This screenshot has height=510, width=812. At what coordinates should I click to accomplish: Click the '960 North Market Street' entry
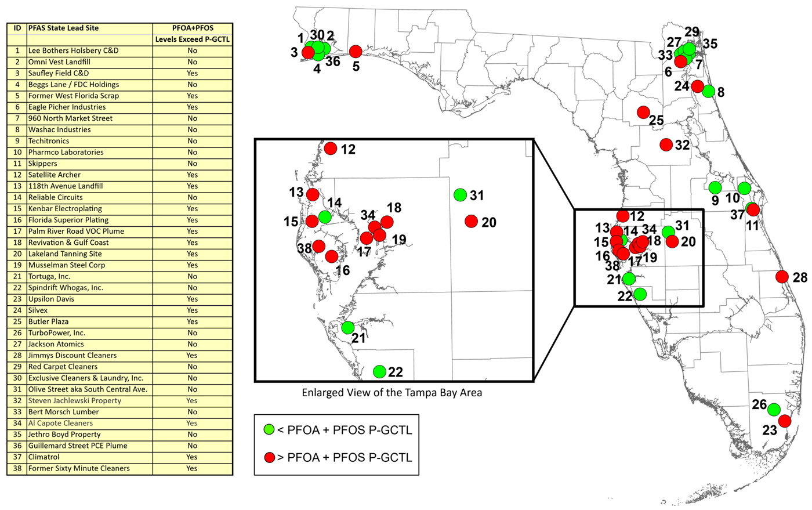click(71, 118)
